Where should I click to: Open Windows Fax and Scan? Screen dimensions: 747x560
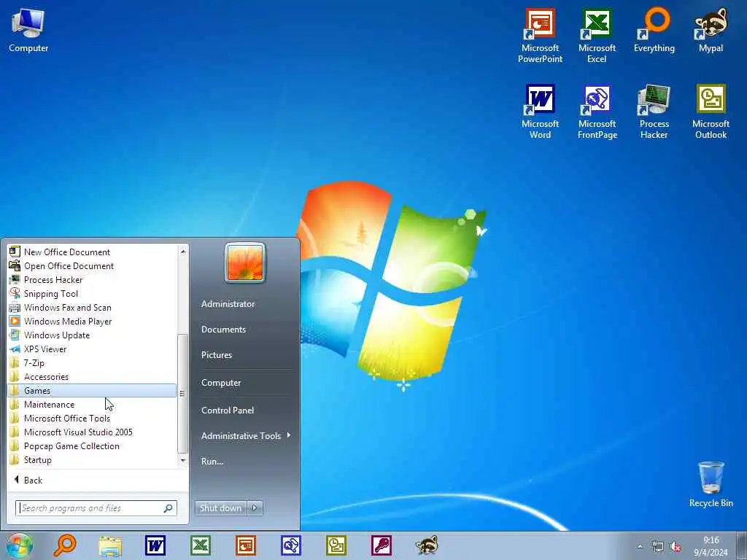[x=92, y=307]
